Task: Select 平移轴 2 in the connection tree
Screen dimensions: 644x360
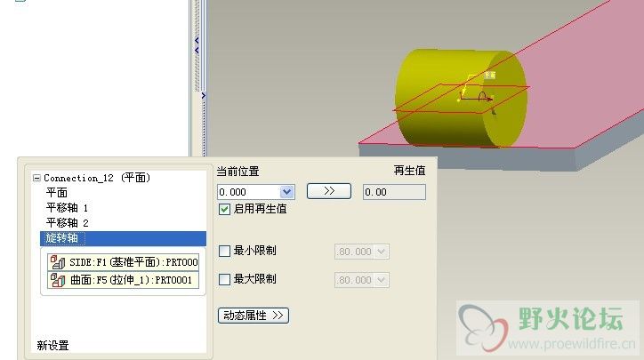Action: pos(67,223)
